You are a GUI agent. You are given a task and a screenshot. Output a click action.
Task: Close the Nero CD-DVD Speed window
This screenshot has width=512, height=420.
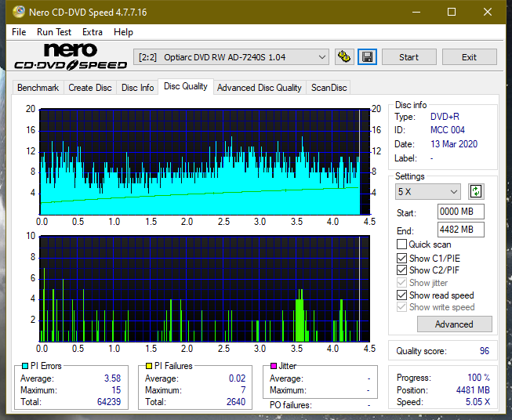488,12
